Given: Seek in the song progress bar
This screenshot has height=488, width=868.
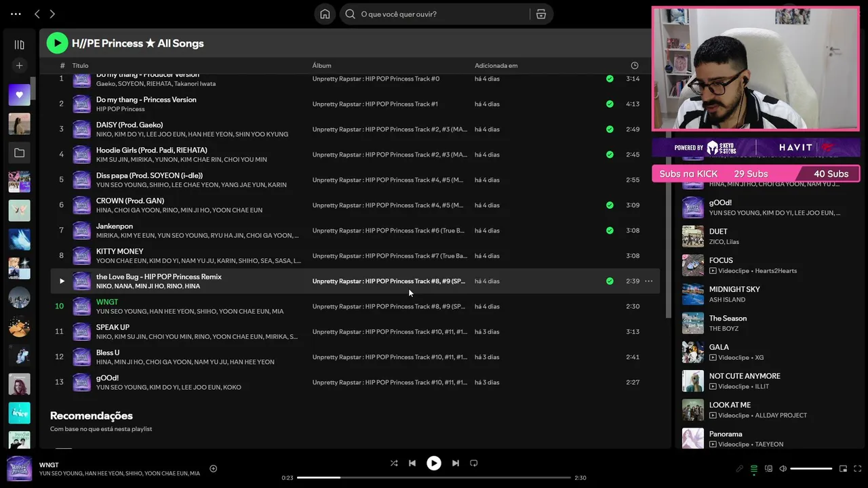Looking at the screenshot, I should click(x=434, y=478).
